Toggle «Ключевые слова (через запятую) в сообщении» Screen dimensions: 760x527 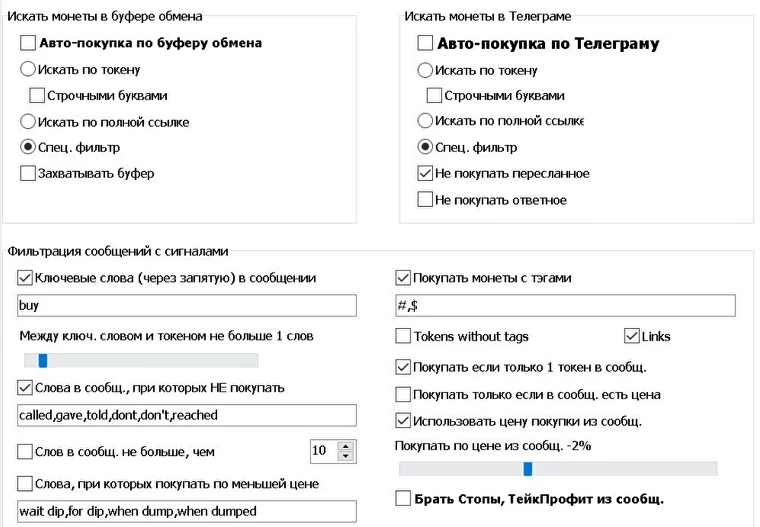tap(25, 278)
